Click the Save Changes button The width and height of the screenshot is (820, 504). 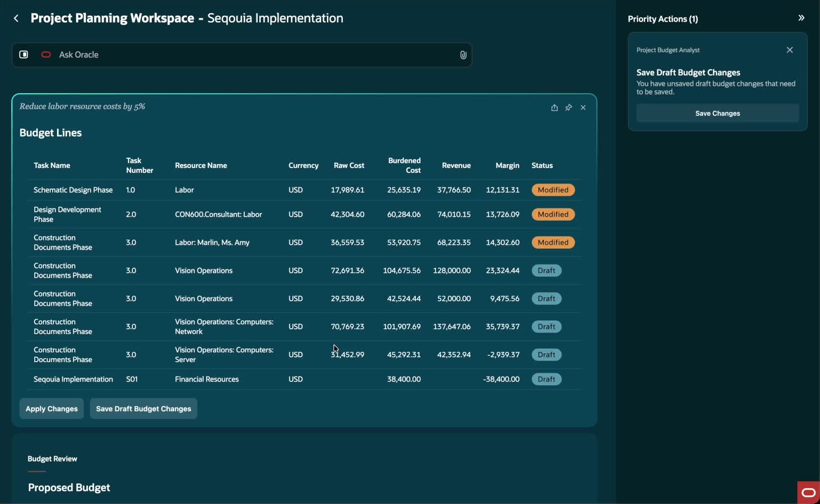click(718, 113)
